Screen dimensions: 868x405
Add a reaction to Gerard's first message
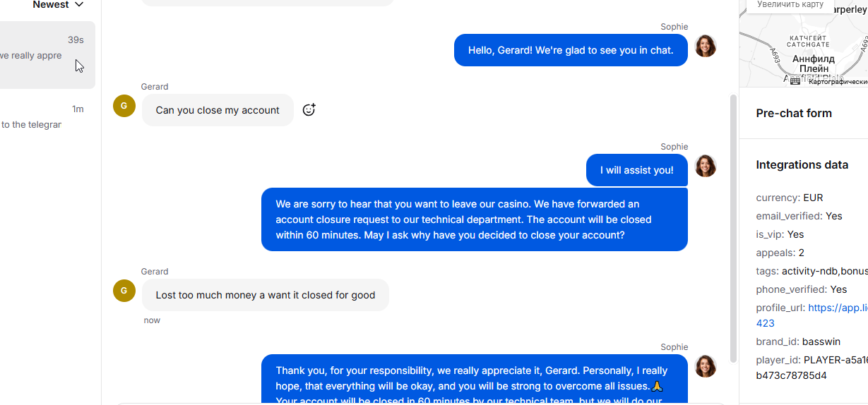point(309,110)
